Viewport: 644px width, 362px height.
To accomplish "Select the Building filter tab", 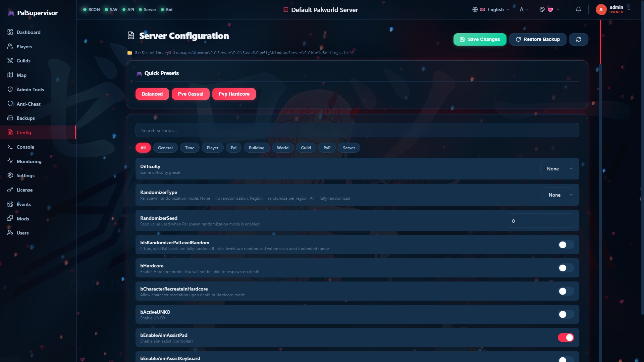I will tap(257, 148).
